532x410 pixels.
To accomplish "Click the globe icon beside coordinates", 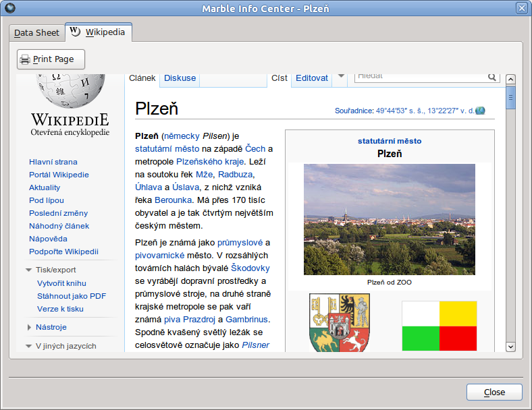I will click(480, 111).
